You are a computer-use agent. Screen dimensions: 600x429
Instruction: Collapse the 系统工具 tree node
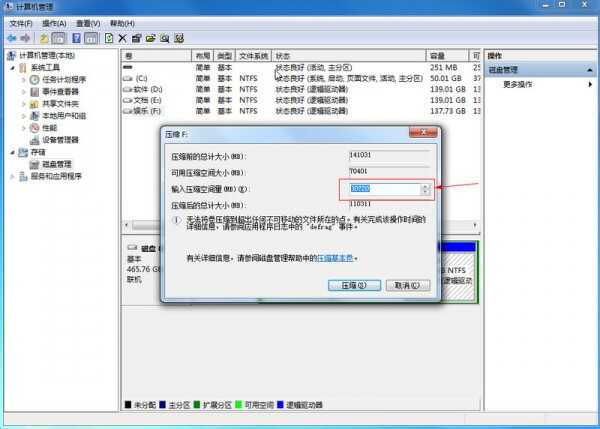[12, 67]
